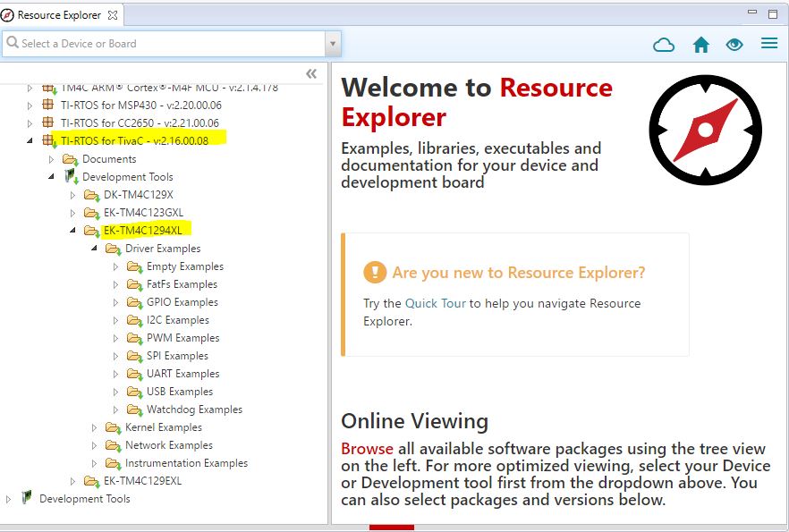789x532 pixels.
Task: Expand TI-RTOS for CC2650 node
Action: click(x=30, y=123)
